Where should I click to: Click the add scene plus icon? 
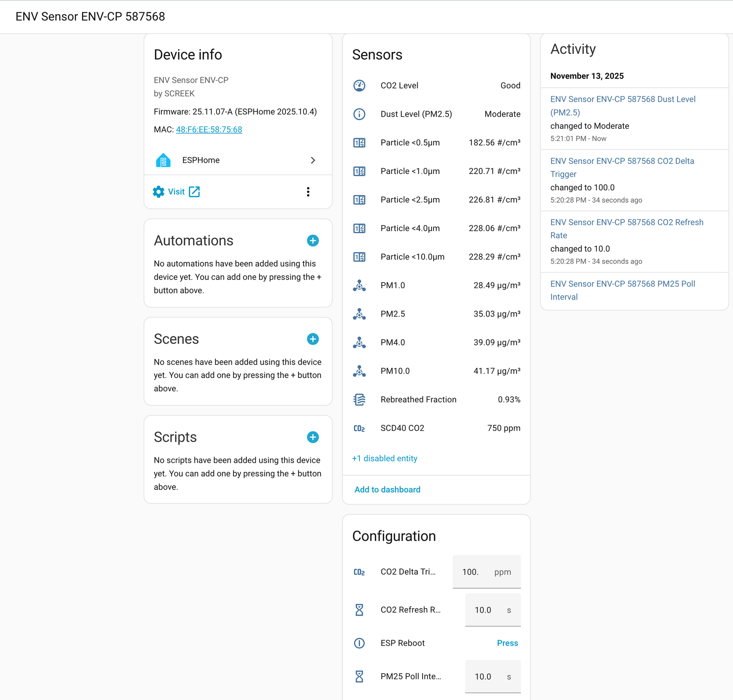[313, 339]
